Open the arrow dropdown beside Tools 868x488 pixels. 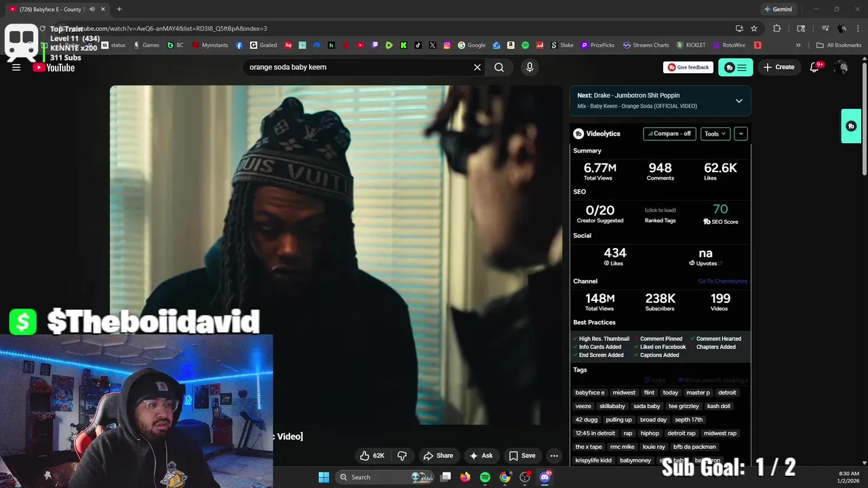(x=741, y=134)
